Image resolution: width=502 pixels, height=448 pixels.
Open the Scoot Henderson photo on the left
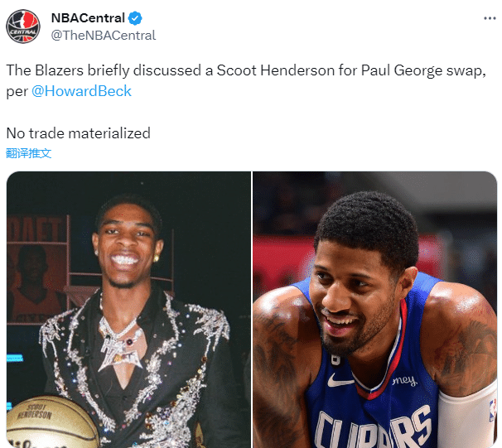(128, 310)
